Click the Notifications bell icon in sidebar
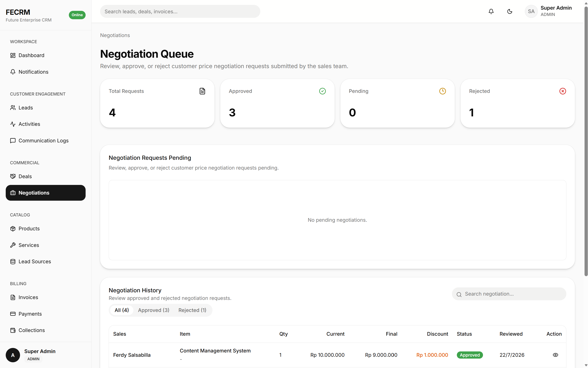The height and width of the screenshot is (368, 588). coord(13,72)
